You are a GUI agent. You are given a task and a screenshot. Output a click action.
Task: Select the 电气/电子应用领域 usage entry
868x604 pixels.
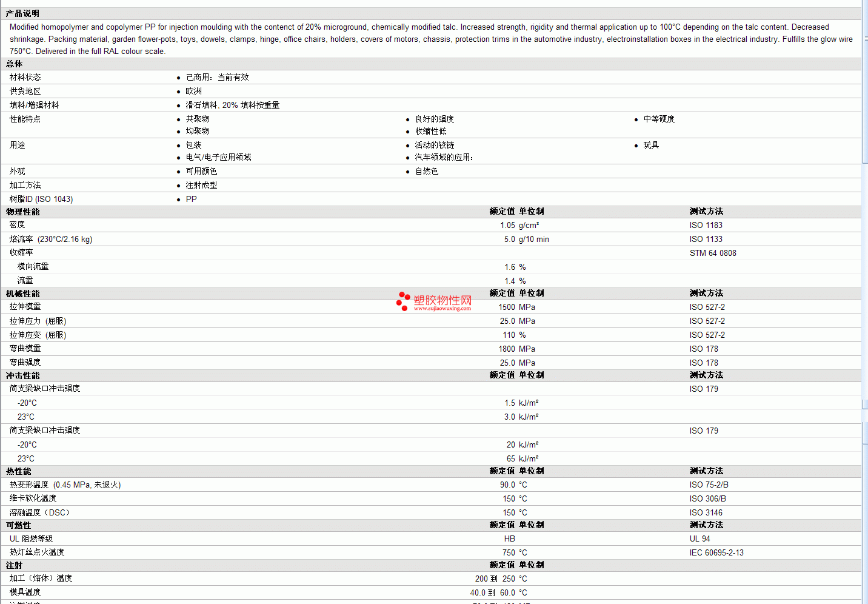tap(219, 157)
